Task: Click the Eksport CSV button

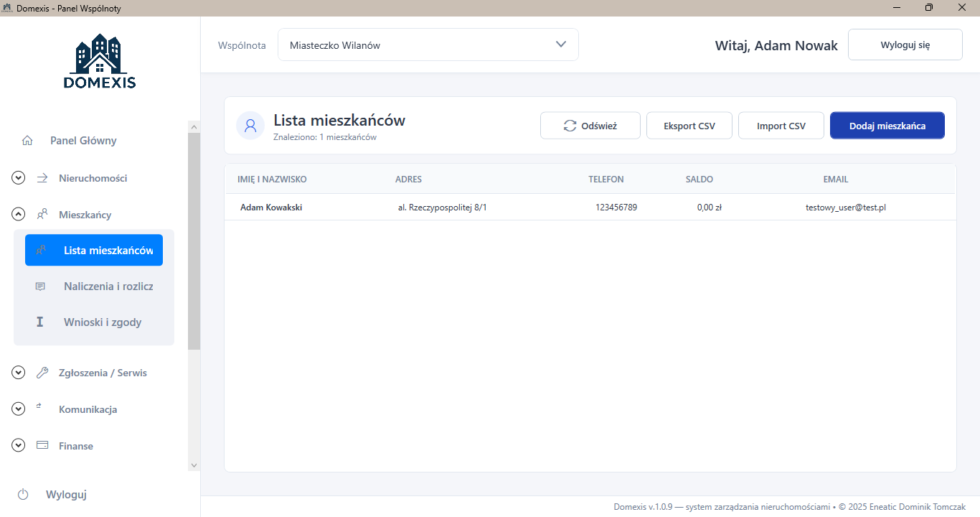Action: tap(689, 126)
